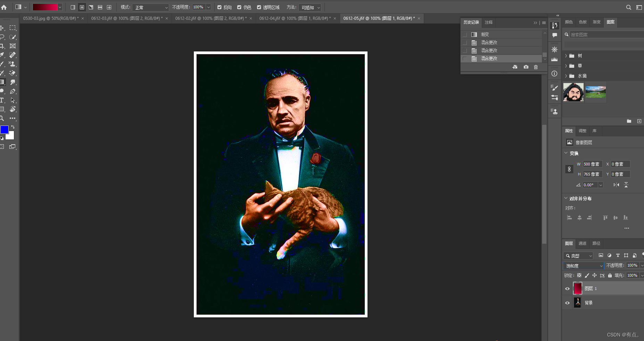
Task: Open the Info panel icon
Action: click(x=554, y=74)
